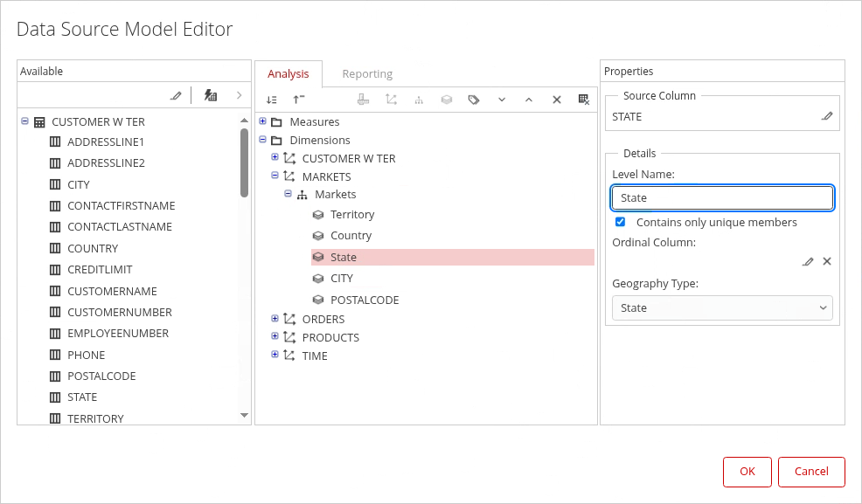862x504 pixels.
Task: Click the Level Name text field
Action: [722, 198]
